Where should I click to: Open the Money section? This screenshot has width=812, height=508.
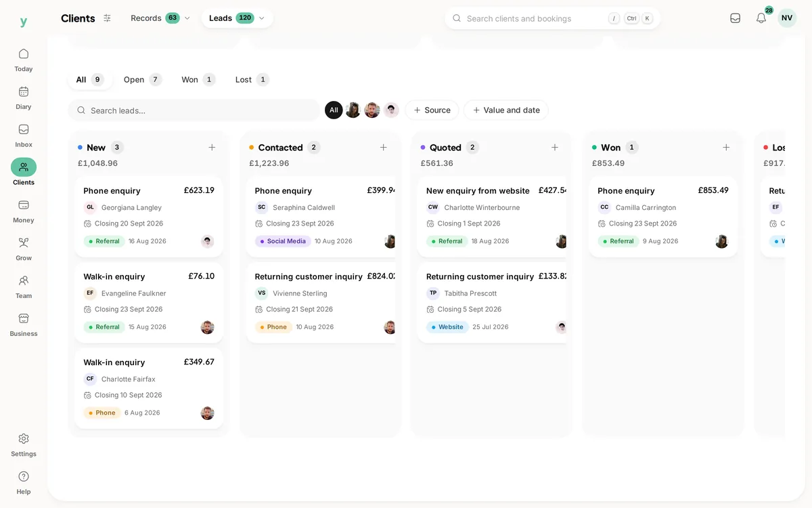point(24,211)
